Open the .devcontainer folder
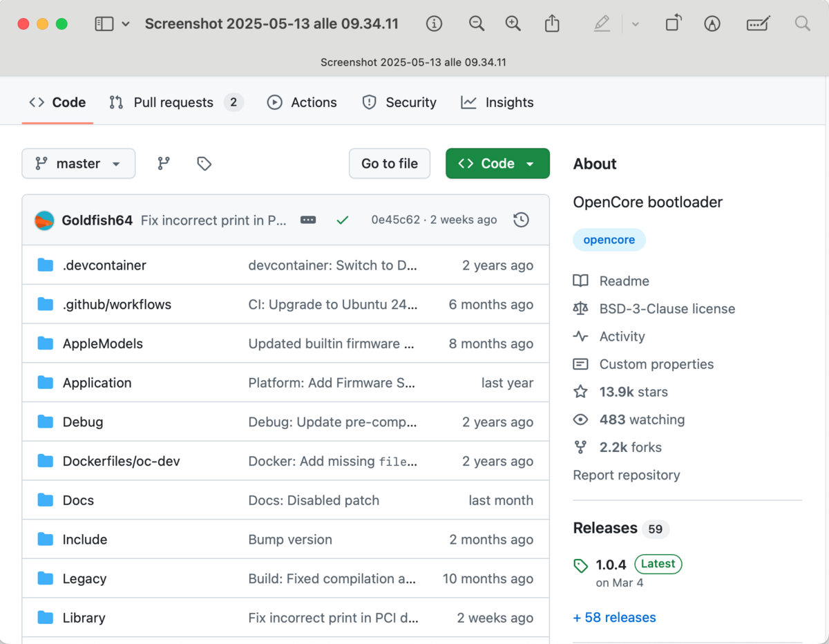829x644 pixels. tap(104, 265)
